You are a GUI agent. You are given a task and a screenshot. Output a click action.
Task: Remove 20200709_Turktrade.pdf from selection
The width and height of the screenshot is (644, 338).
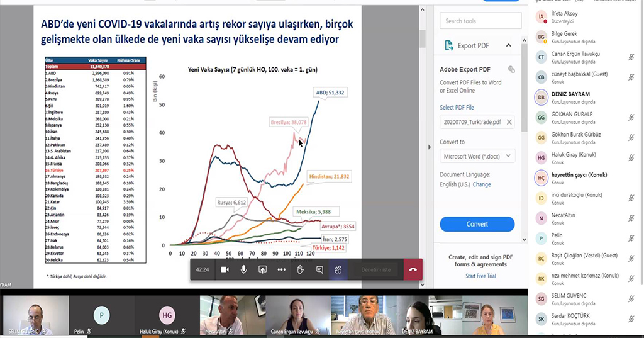coord(509,122)
